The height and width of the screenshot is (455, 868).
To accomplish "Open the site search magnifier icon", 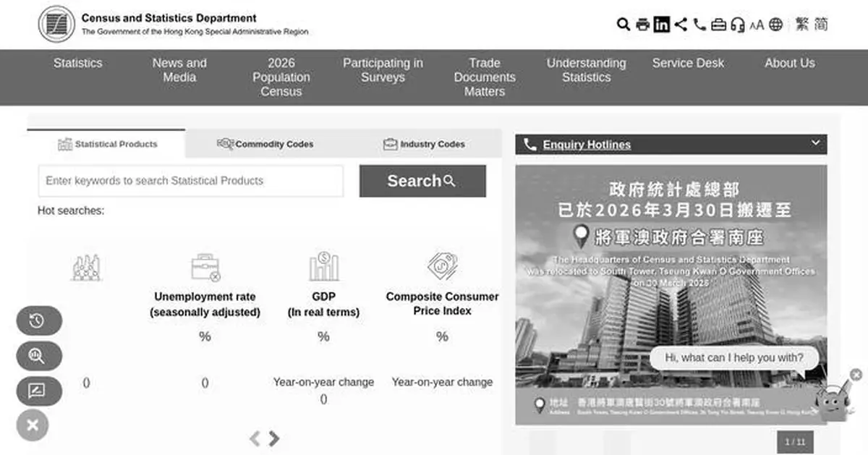I will 624,25.
